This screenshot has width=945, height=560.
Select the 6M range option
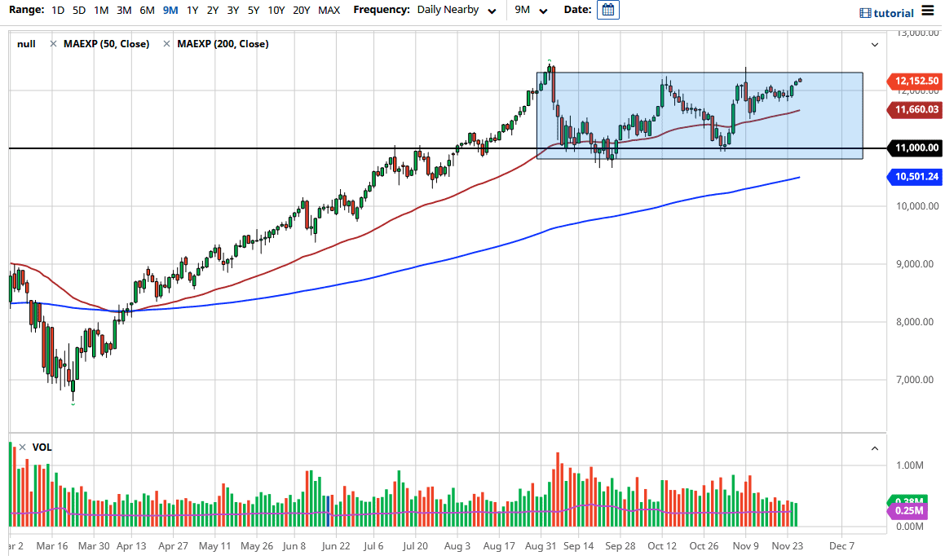coord(146,10)
